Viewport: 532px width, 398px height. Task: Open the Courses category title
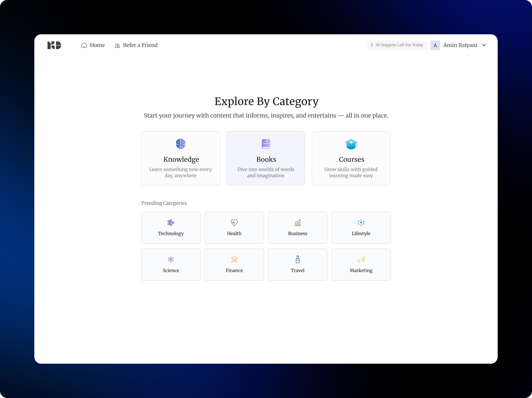coord(351,159)
